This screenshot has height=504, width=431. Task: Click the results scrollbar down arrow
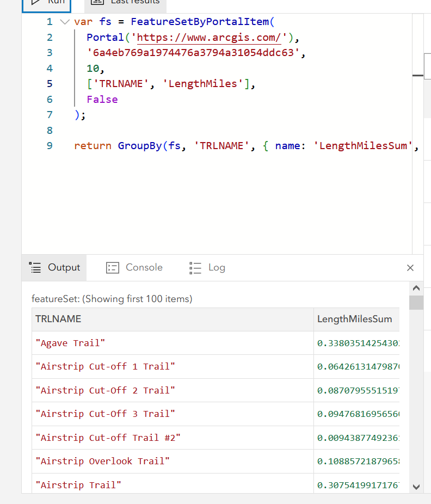[416, 487]
